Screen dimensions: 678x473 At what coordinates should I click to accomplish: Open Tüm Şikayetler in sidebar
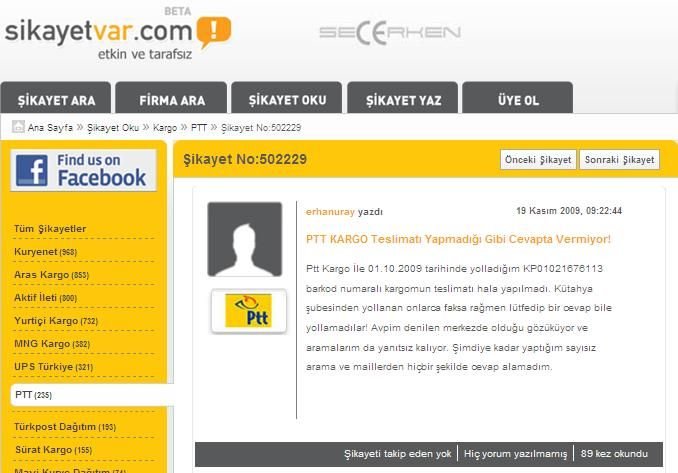(50, 228)
